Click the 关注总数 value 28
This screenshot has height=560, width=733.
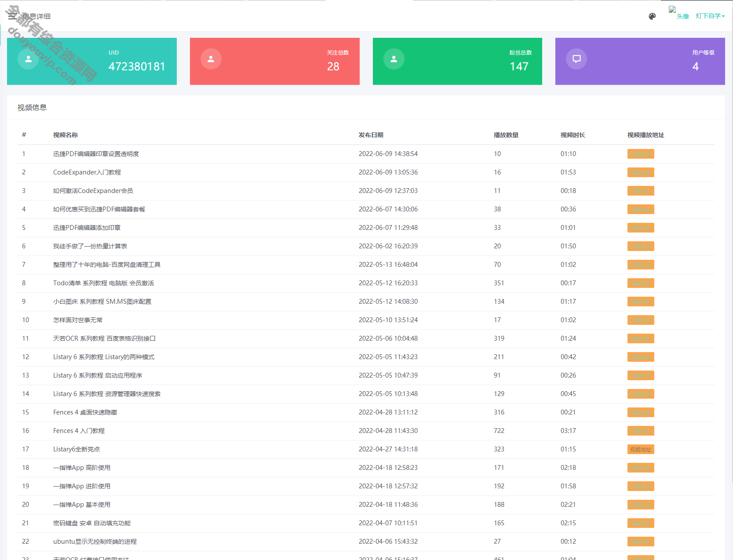(x=333, y=66)
